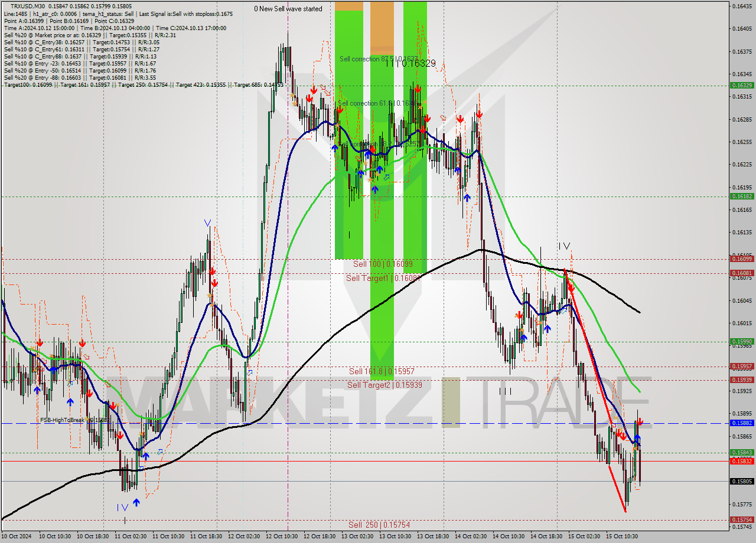Viewport: 756px width, 543px height.
Task: Click the current price 0.15805 tag
Action: (x=742, y=481)
